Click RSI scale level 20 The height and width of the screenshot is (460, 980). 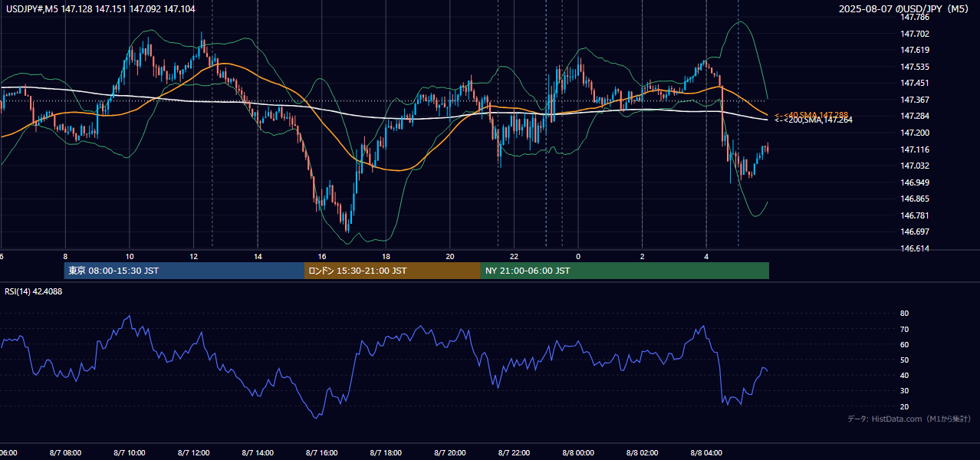click(x=905, y=406)
